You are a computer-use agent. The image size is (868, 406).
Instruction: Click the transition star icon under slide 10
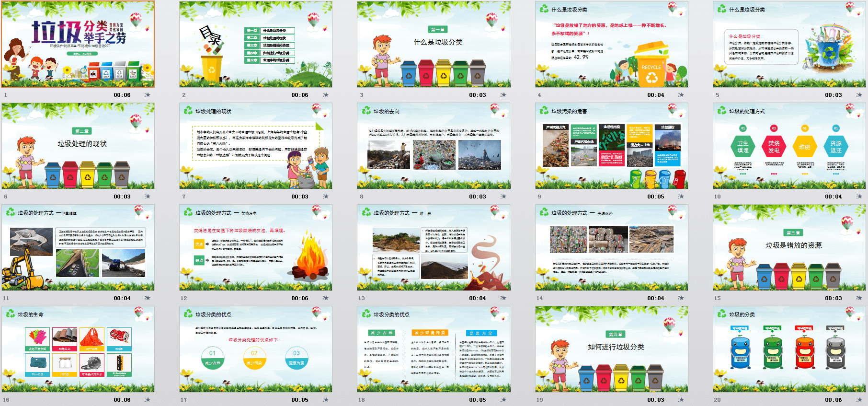coord(859,197)
